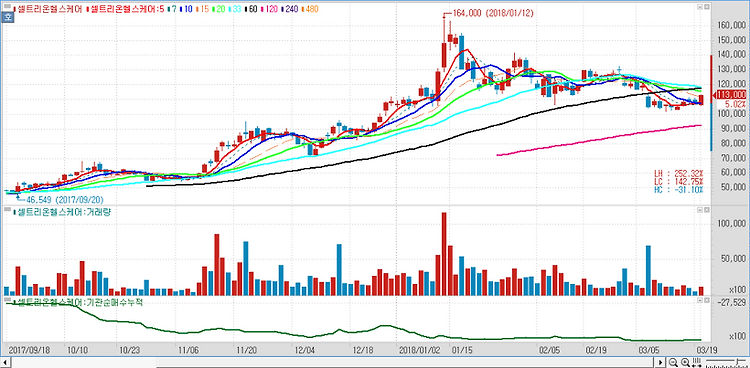750x368 pixels.
Task: Click the 46,549 (2017/09/20) low label
Action: click(x=65, y=200)
